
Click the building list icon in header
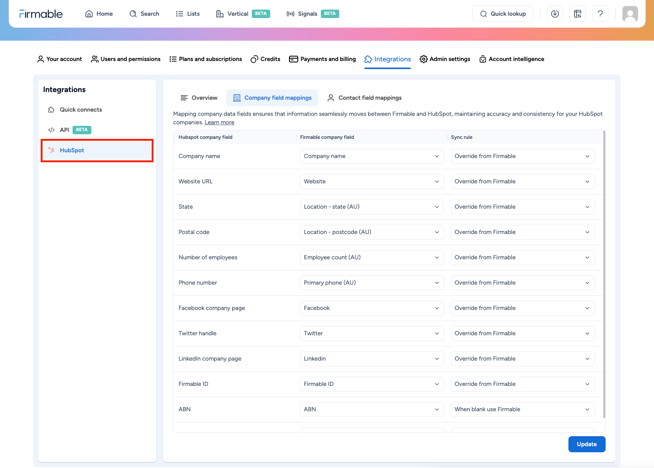[578, 14]
